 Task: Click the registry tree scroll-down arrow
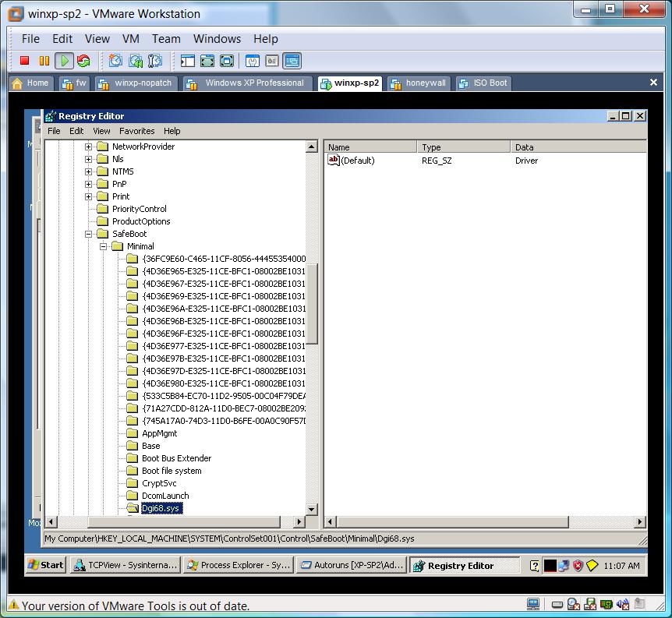[312, 509]
